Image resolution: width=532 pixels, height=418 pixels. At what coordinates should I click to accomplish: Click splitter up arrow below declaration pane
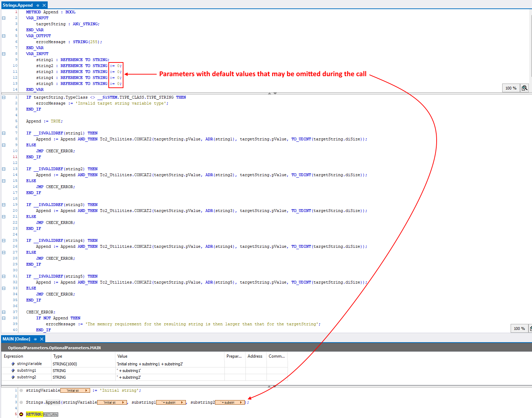(269, 93)
